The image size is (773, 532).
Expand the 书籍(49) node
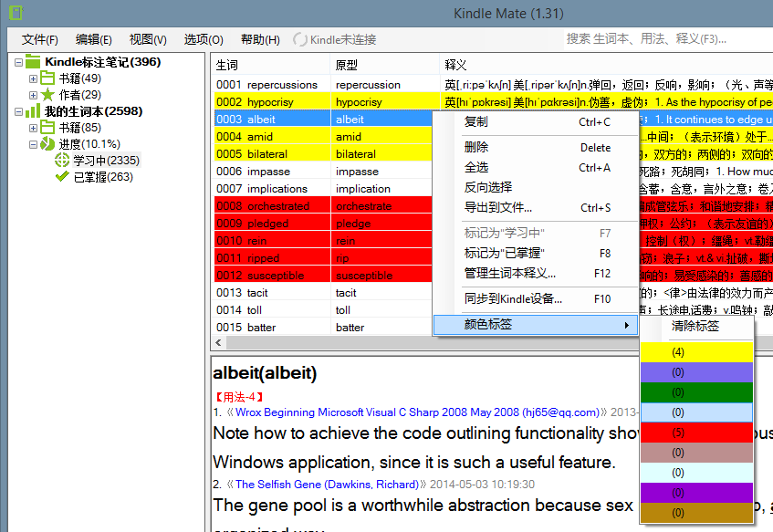(x=33, y=78)
